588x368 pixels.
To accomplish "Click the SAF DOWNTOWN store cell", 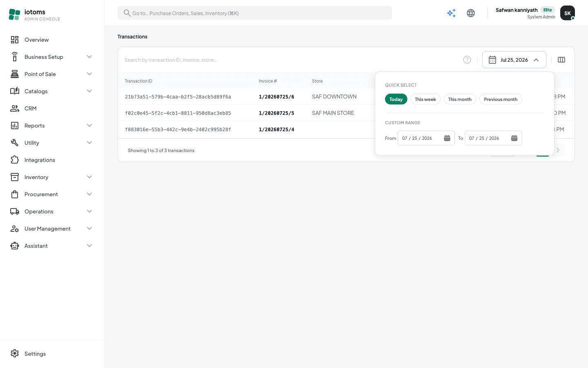I will point(334,96).
